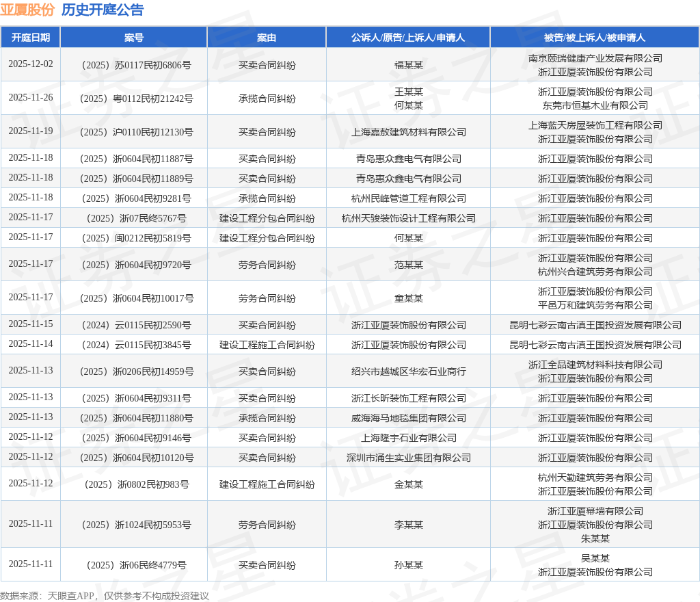
Task: Select date cell 2025-12-02
Action: [x=31, y=64]
